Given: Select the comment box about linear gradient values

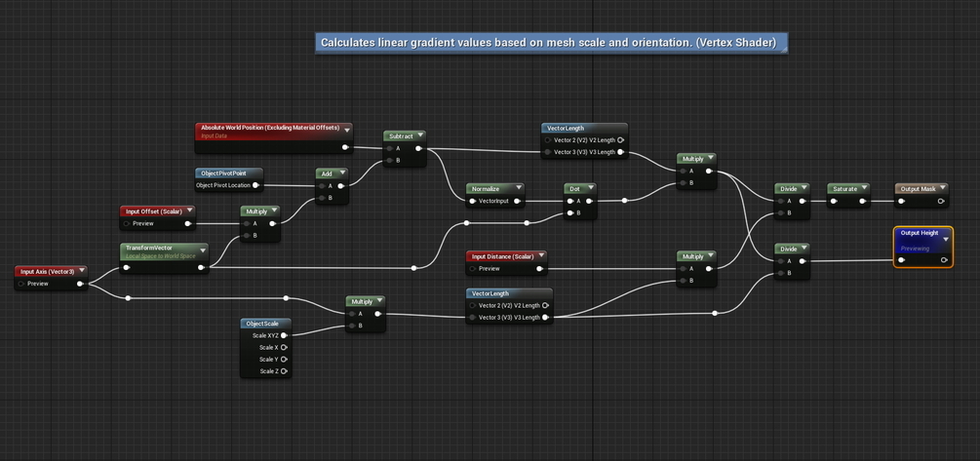Looking at the screenshot, I should click(x=551, y=43).
